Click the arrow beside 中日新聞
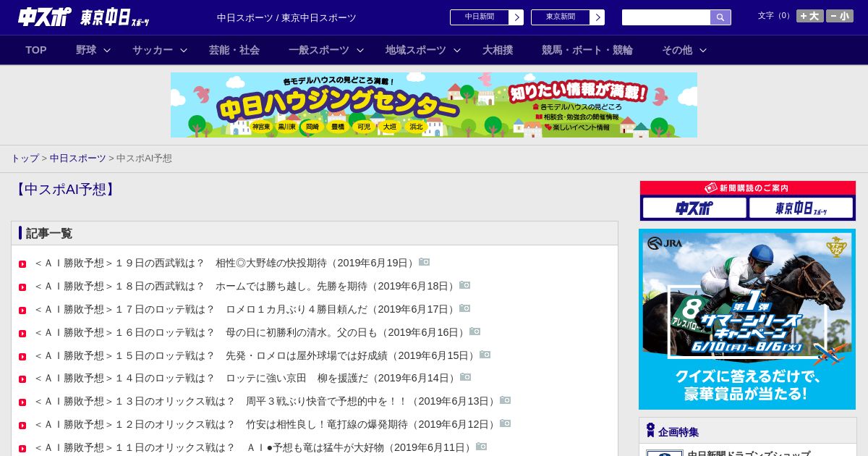The image size is (868, 456). pyautogui.click(x=516, y=17)
